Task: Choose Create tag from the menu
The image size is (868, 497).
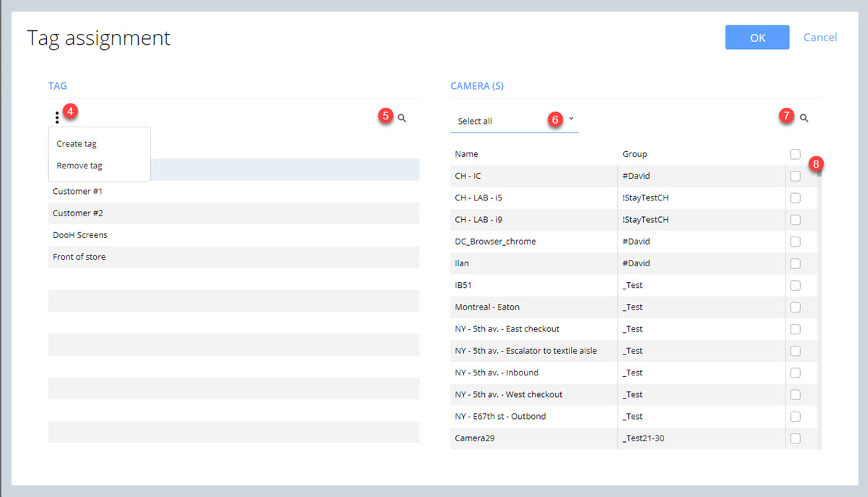Action: pos(77,144)
